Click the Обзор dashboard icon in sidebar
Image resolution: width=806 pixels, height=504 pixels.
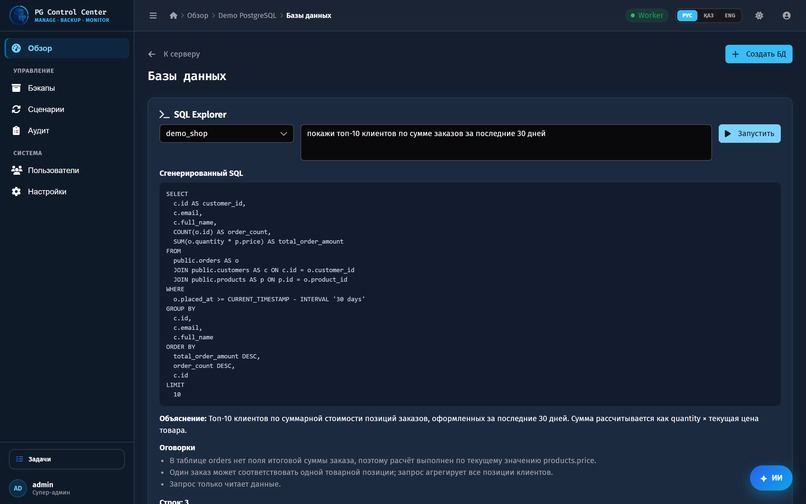16,48
